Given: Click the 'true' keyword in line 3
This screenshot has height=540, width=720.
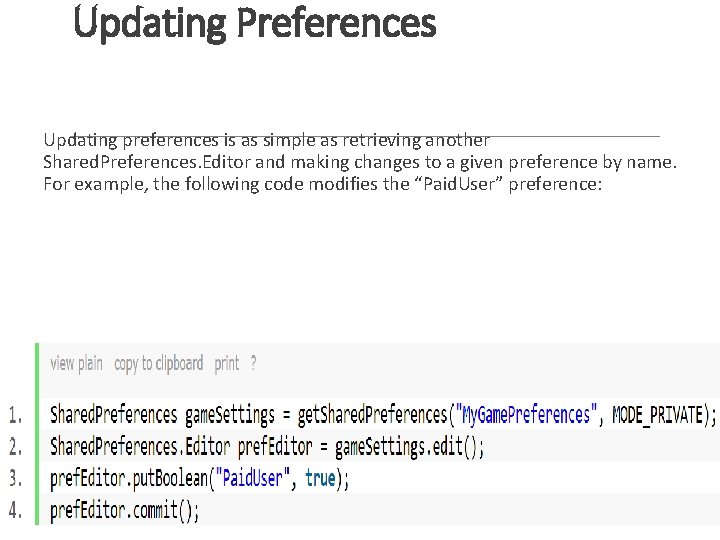Looking at the screenshot, I should coord(320,478).
